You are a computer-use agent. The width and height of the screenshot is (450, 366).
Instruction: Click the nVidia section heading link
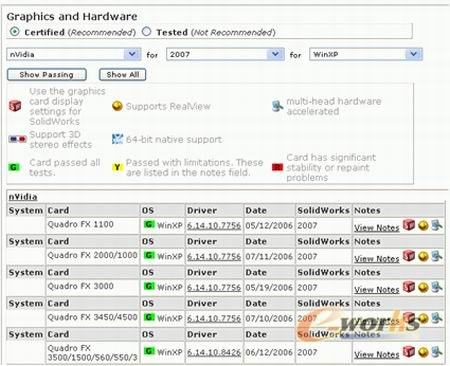click(23, 197)
